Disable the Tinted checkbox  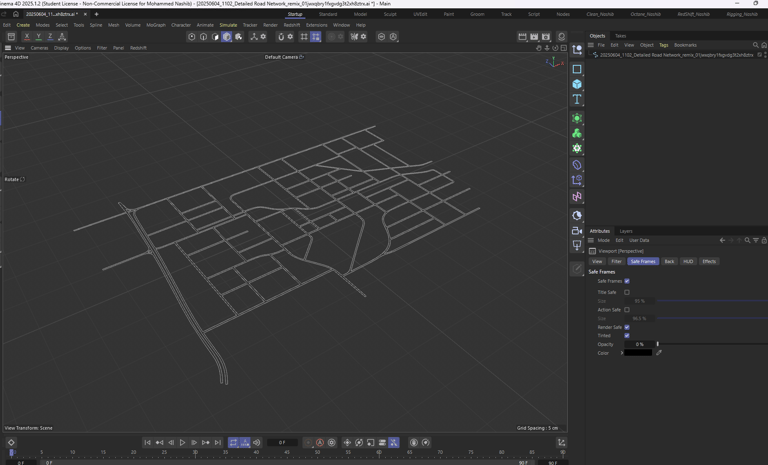(627, 336)
